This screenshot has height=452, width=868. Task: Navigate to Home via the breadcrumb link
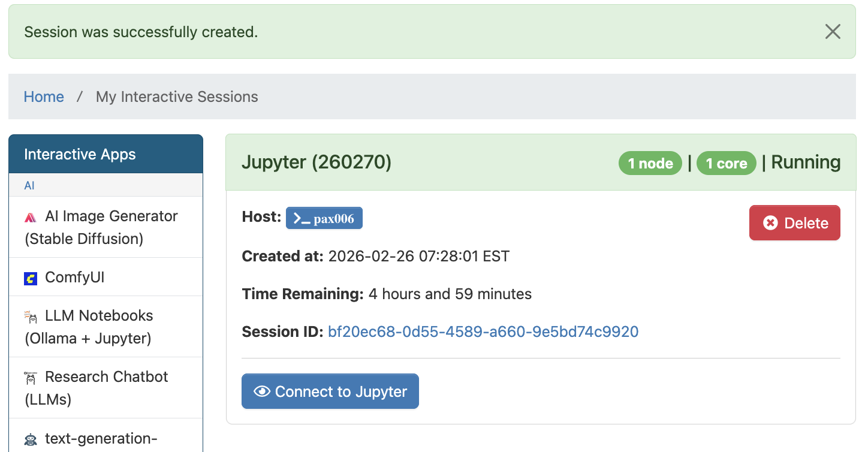(44, 97)
